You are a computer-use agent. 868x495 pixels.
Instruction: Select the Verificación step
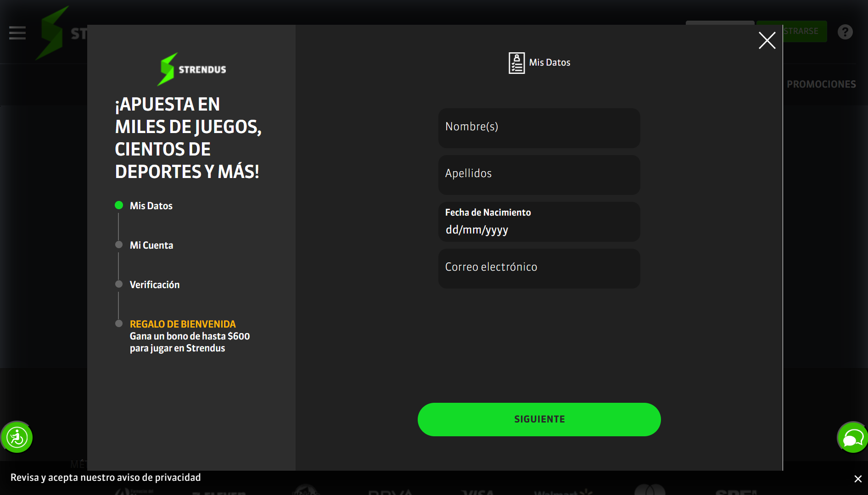click(155, 285)
